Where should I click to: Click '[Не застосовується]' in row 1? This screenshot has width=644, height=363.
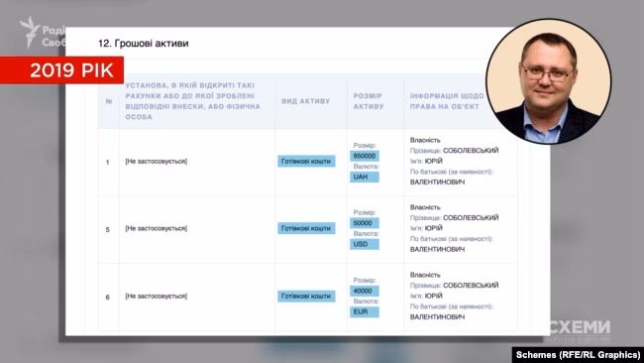(x=157, y=161)
